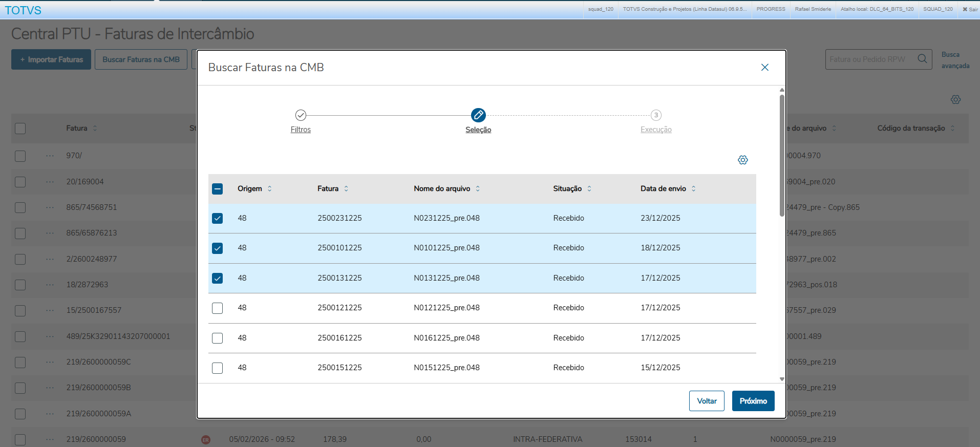Sort background table by file name column arrows
980x447 pixels.
[x=834, y=129]
